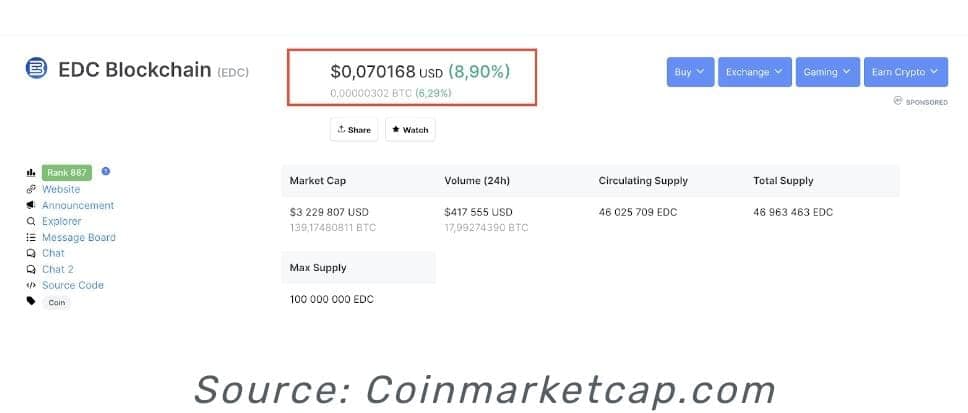
Task: Click the megaphone icon beside Announcement
Action: (31, 205)
